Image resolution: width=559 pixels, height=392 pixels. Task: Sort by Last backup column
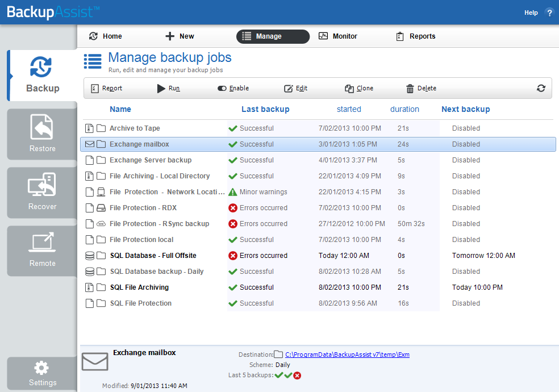coord(265,110)
